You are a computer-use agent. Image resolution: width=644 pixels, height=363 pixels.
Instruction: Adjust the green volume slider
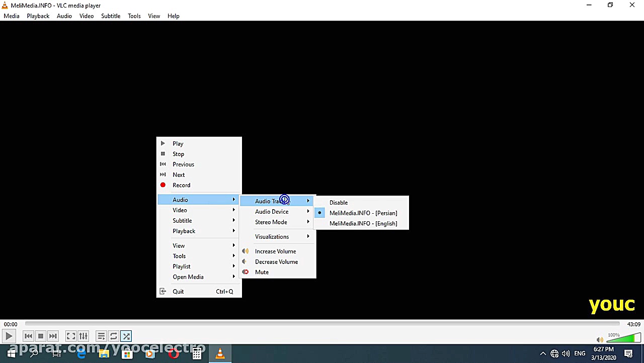tap(623, 338)
